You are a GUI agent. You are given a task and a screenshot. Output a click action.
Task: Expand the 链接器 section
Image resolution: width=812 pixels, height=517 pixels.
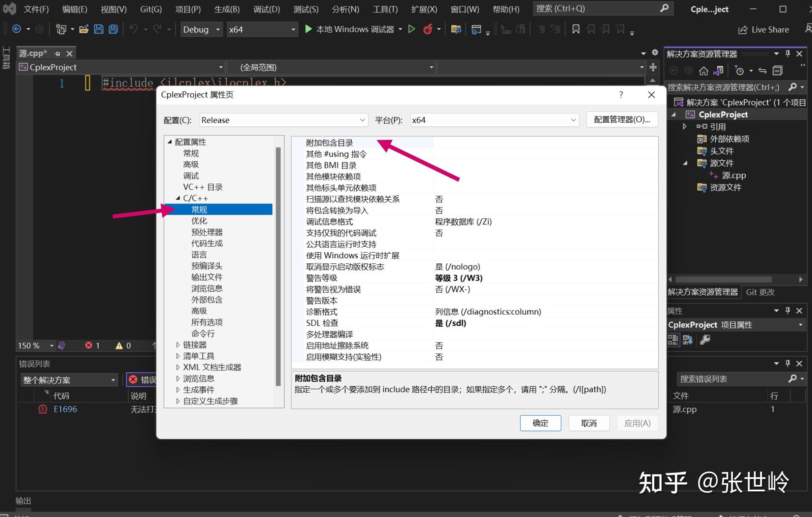(x=178, y=345)
